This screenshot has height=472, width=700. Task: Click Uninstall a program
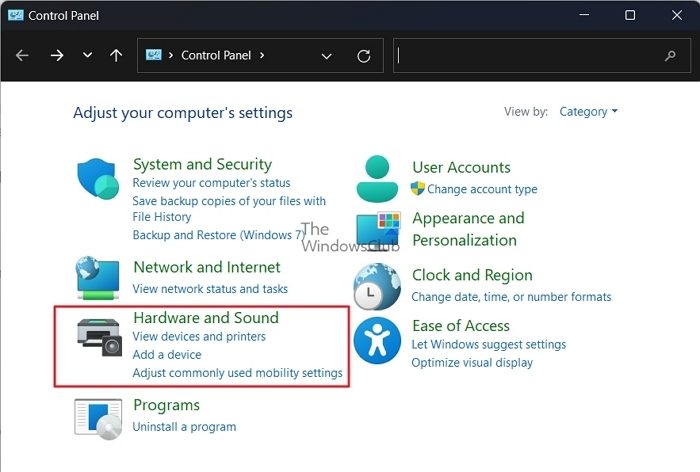point(184,427)
